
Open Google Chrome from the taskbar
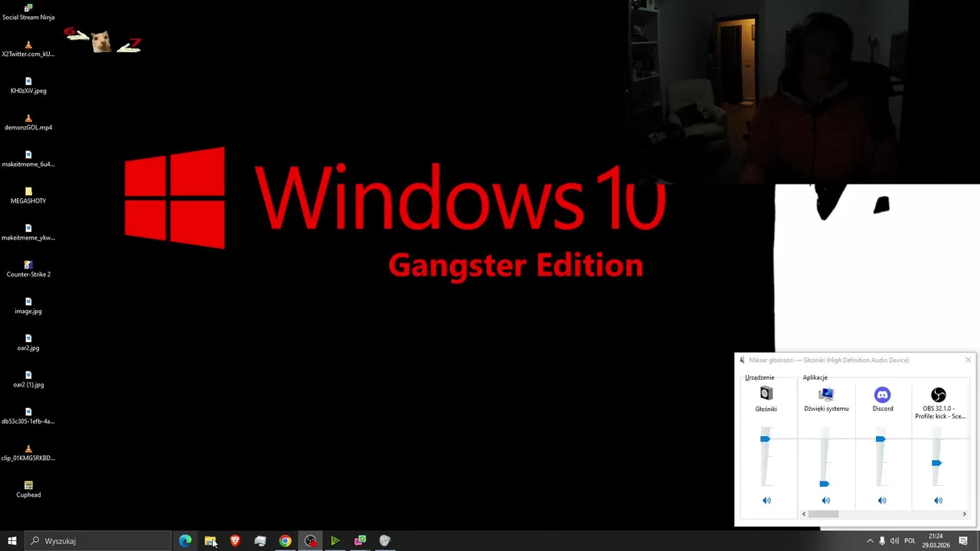point(285,541)
